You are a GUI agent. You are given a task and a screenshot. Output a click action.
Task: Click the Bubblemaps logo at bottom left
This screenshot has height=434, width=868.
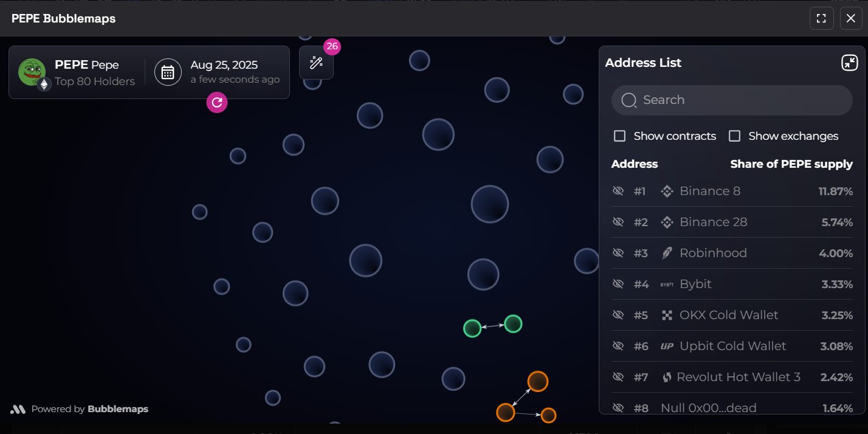[x=18, y=409]
